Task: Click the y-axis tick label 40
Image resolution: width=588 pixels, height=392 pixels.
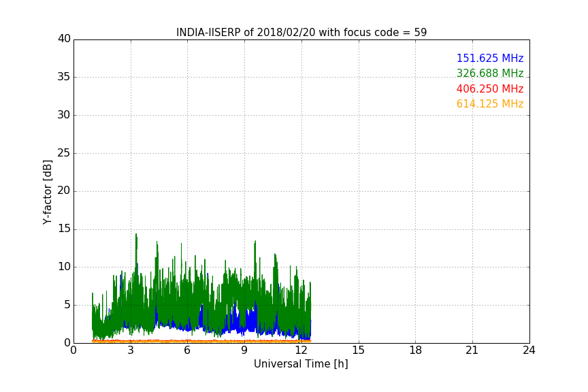Action: [x=64, y=39]
